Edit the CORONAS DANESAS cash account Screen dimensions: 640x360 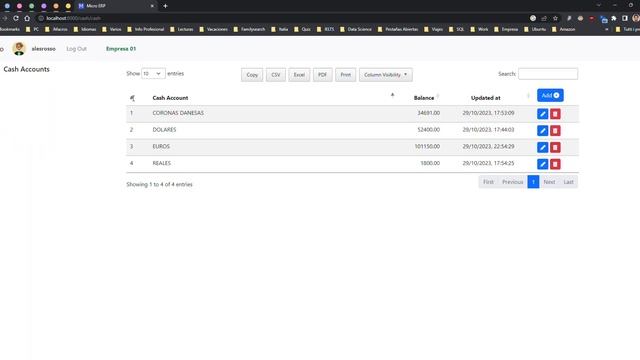click(542, 114)
